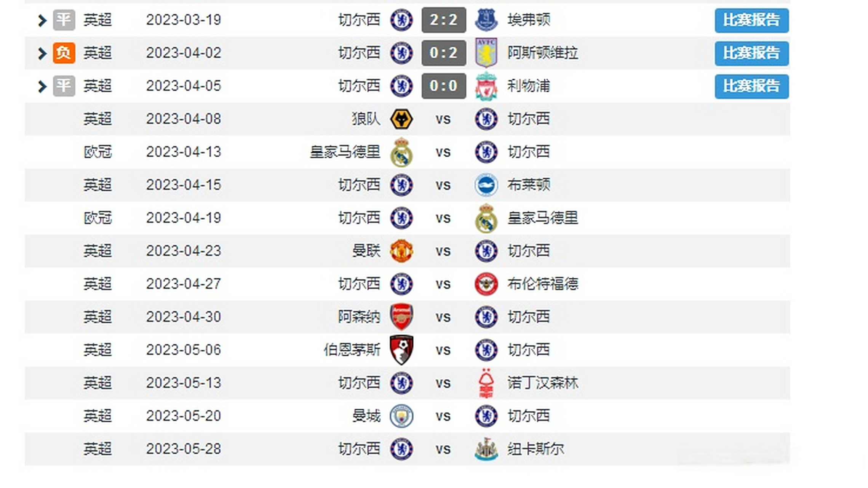Click the Everton club crest
868x488 pixels.
point(486,20)
